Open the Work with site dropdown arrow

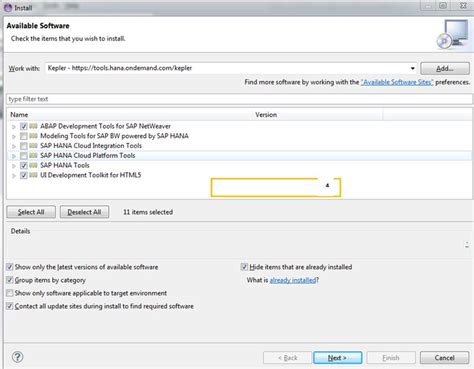click(412, 68)
